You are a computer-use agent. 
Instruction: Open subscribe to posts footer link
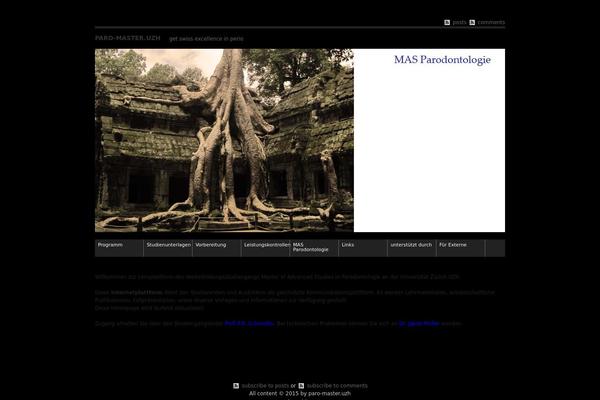coord(265,386)
